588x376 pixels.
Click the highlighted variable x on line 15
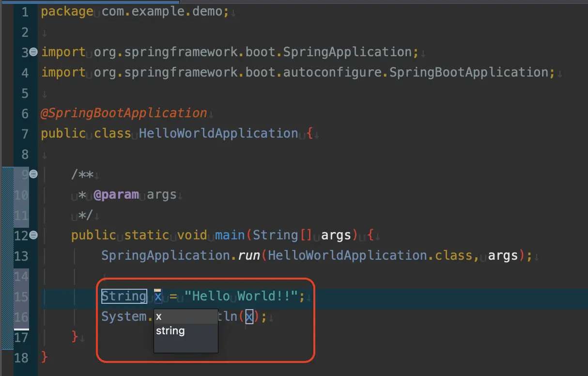[x=158, y=296]
